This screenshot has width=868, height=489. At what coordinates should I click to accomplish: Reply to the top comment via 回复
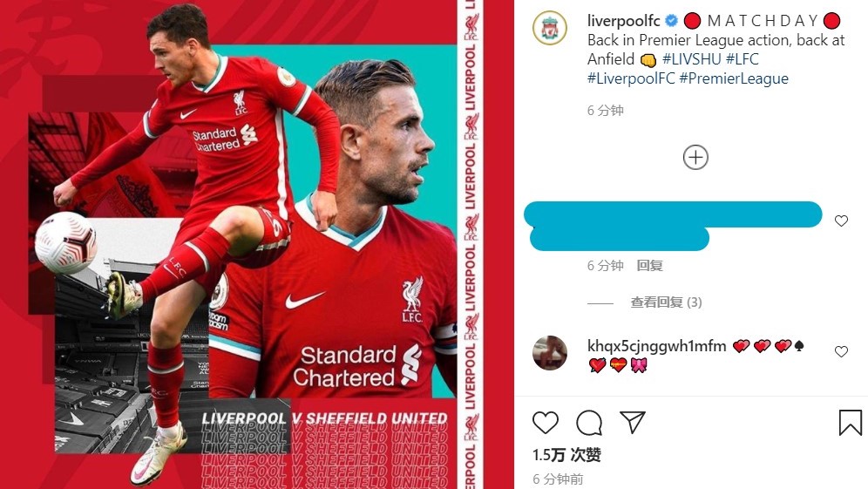(x=649, y=266)
